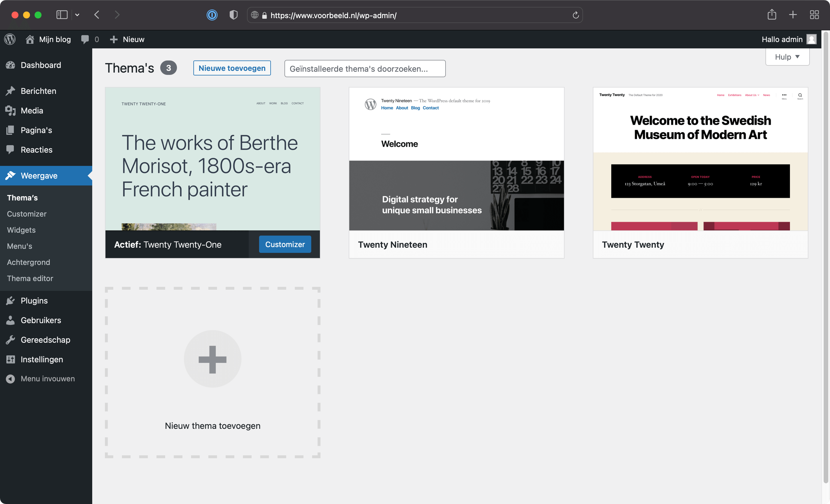Click the Thema's page heading
Viewport: 830px width, 504px height.
tap(129, 68)
